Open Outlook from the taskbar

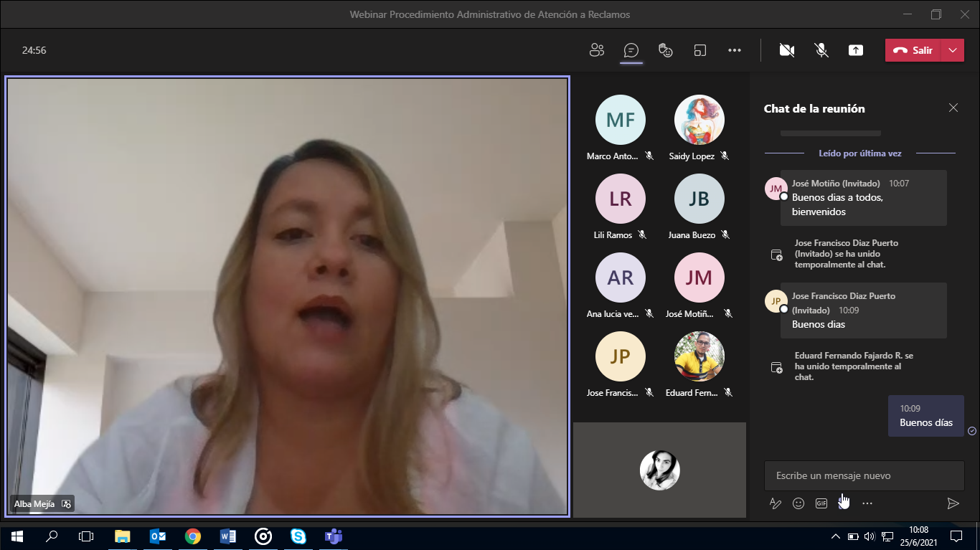158,536
